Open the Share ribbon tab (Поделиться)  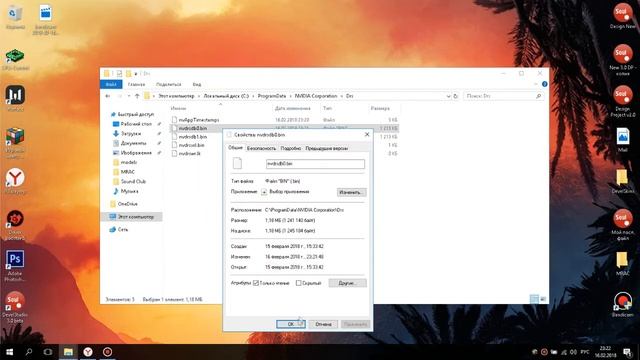click(x=169, y=84)
